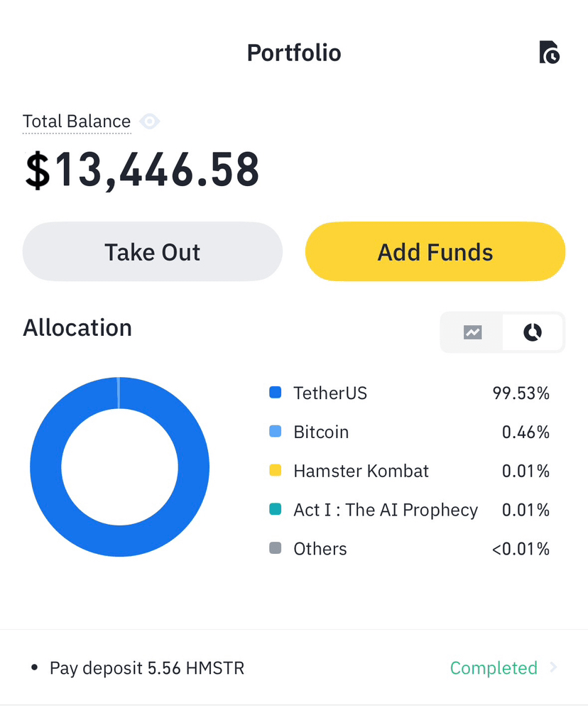The height and width of the screenshot is (720, 588).
Task: Expand the Pay deposit chevron arrow
Action: 553,667
